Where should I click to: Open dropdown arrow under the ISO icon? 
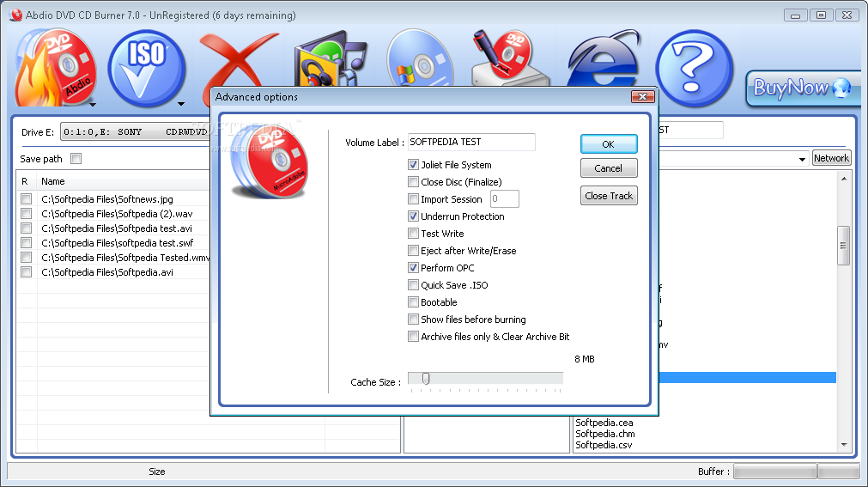click(x=181, y=104)
